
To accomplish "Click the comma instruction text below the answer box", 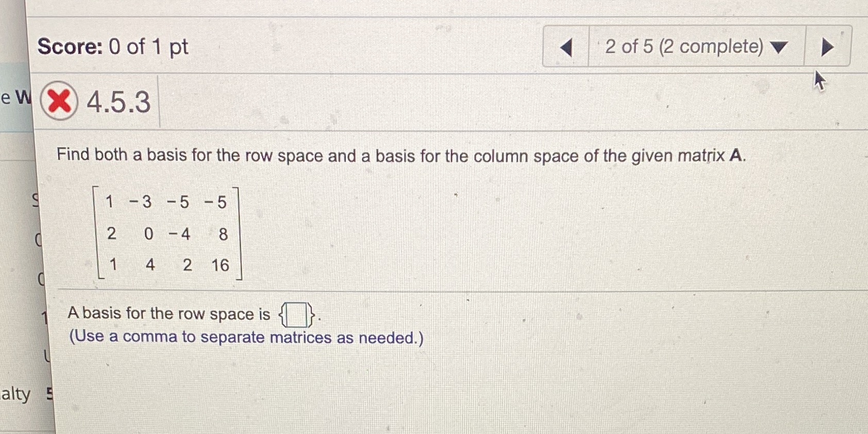I will click(x=246, y=337).
